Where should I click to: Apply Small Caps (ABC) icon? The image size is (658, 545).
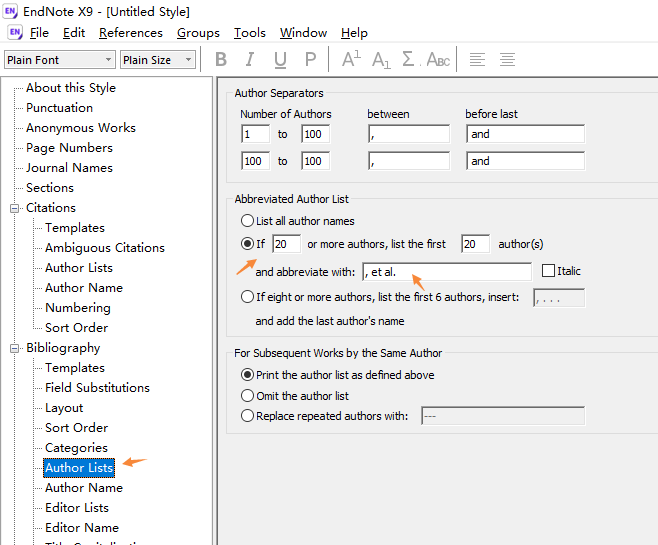pos(438,60)
